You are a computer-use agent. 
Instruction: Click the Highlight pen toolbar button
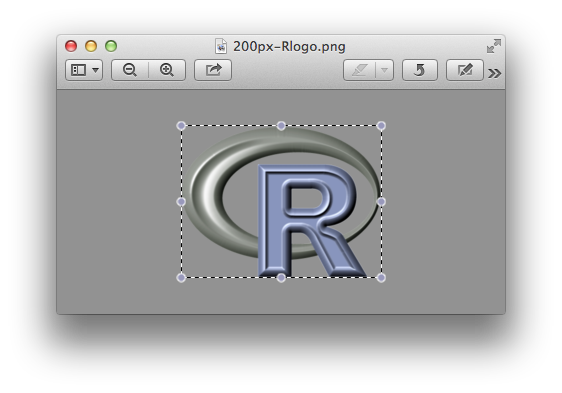pos(359,70)
